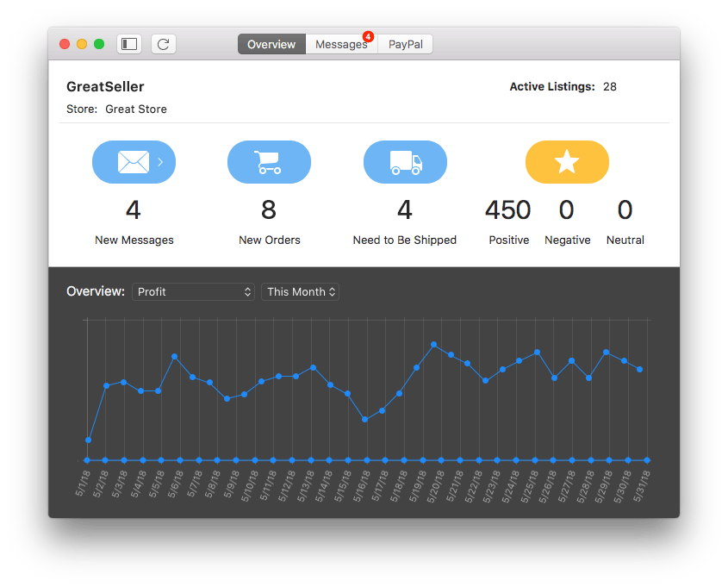Click the New Orders label
The height and width of the screenshot is (587, 728).
click(x=270, y=240)
